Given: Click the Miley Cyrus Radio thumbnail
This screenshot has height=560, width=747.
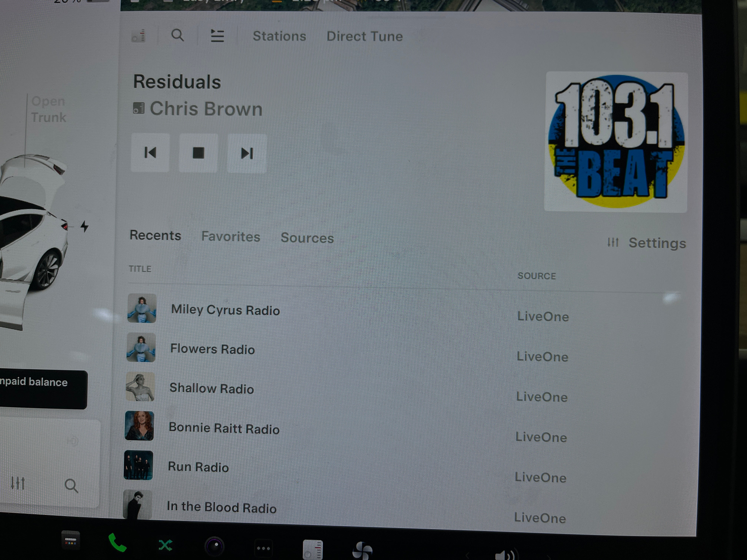Looking at the screenshot, I should tap(142, 308).
